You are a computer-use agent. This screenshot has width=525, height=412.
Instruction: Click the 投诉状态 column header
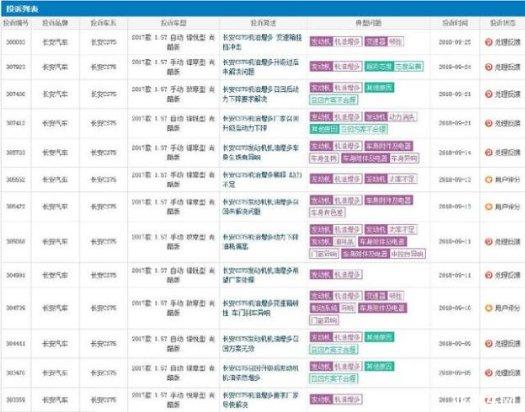click(503, 23)
